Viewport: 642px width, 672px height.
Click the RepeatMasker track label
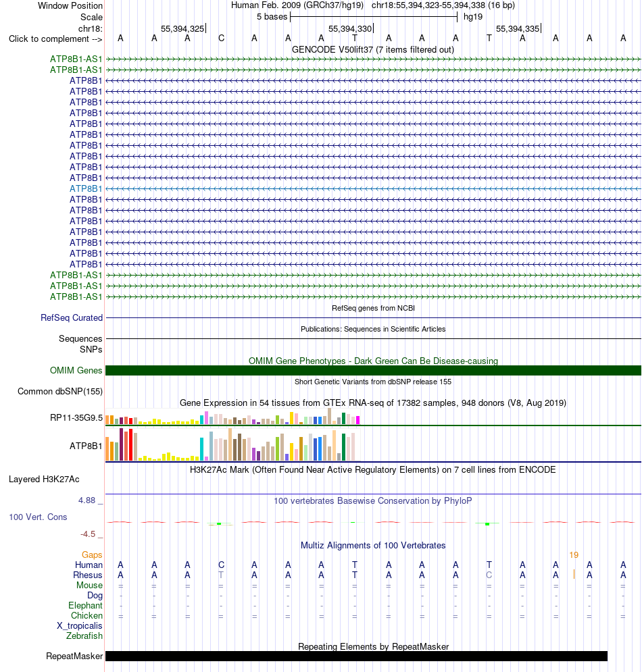pyautogui.click(x=74, y=656)
